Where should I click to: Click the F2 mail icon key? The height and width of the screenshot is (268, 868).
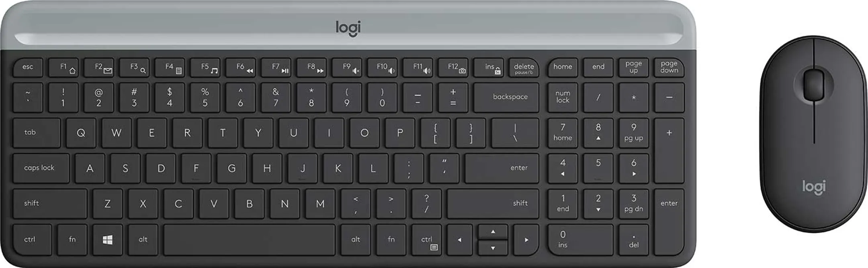(98, 67)
